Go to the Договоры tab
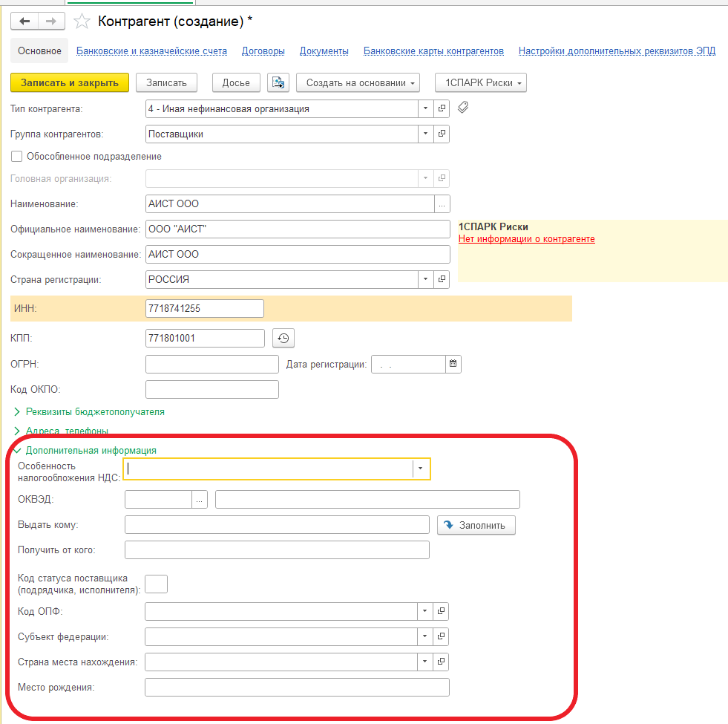The width and height of the screenshot is (728, 724). [263, 50]
